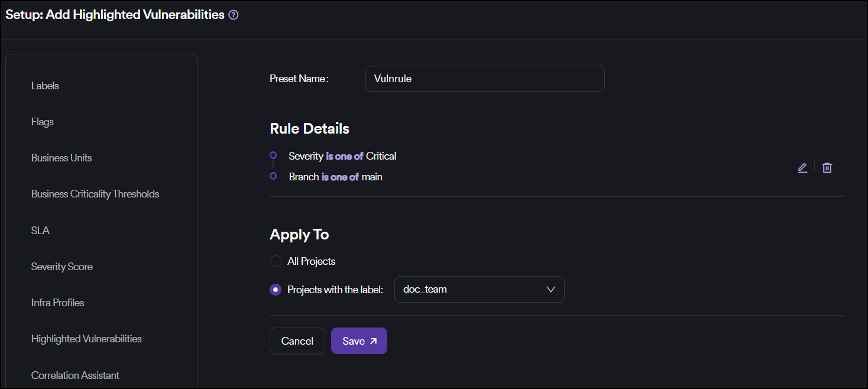Click the trash delete rule icon

click(x=827, y=168)
